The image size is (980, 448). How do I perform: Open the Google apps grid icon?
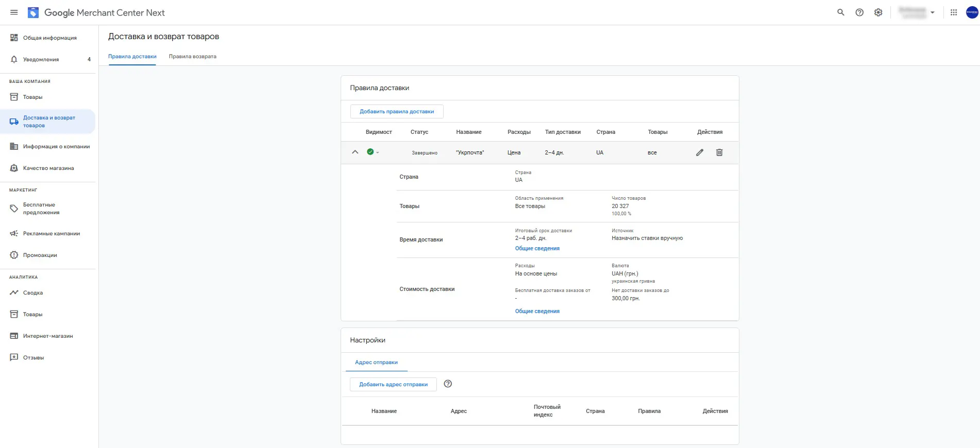tap(954, 12)
